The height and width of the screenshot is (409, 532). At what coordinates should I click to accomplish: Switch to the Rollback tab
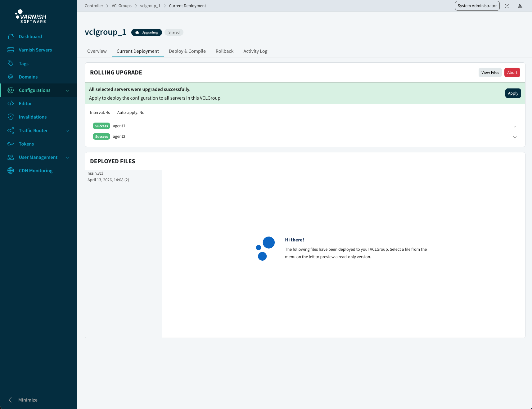coord(224,51)
